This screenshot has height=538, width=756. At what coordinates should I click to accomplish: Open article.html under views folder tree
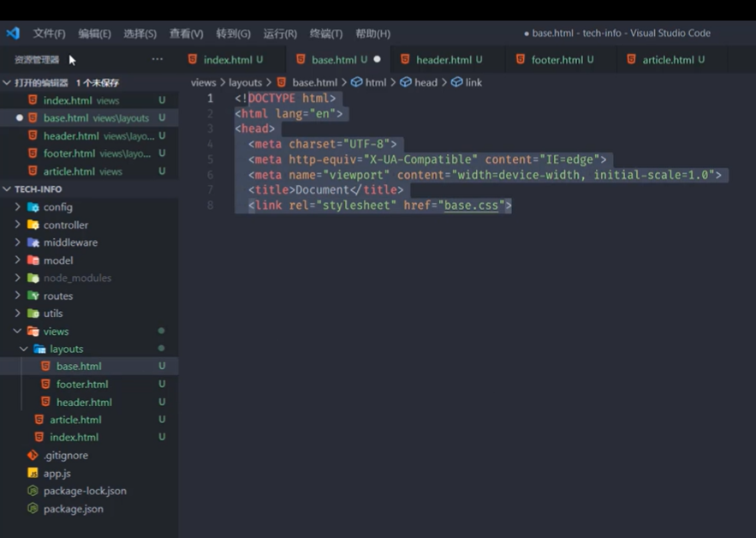(x=89, y=420)
